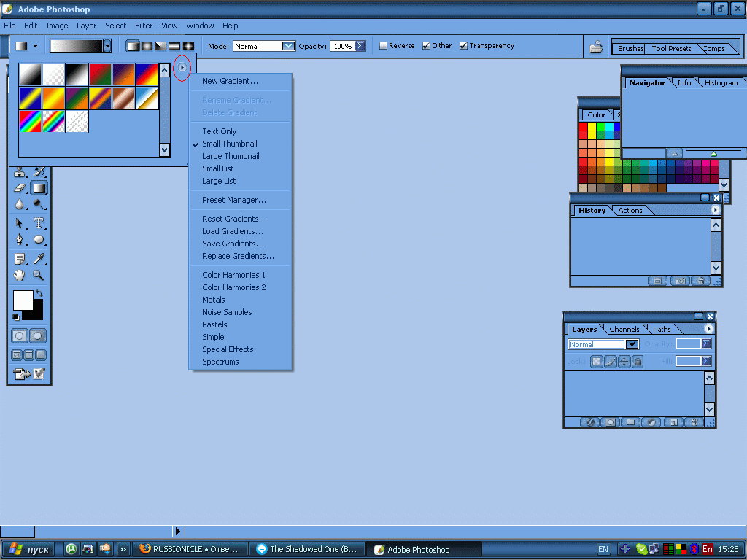Open the Brushes palette well tab
This screenshot has height=560, width=747.
coord(630,49)
